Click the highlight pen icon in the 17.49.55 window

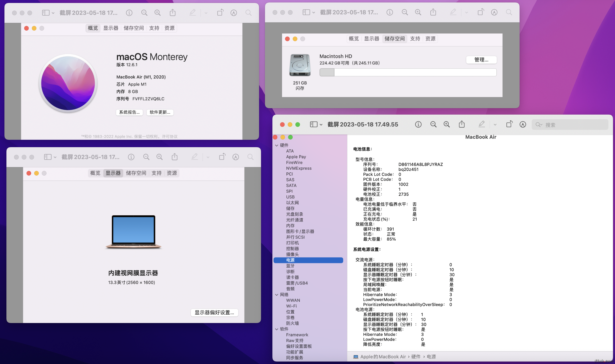(x=482, y=124)
